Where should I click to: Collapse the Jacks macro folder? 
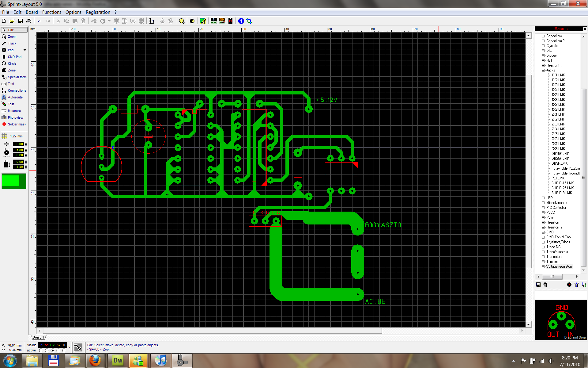(543, 70)
